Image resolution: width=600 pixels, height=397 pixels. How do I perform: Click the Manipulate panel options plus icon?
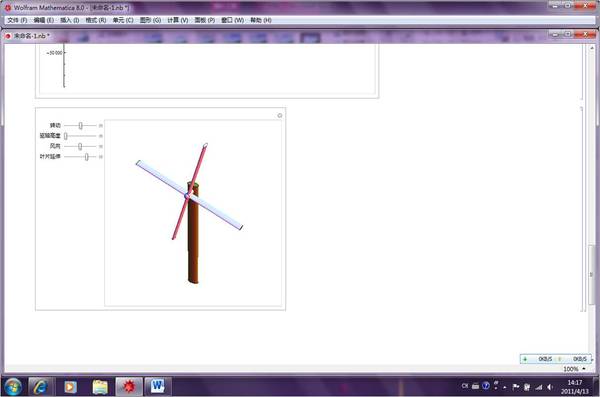coord(280,116)
